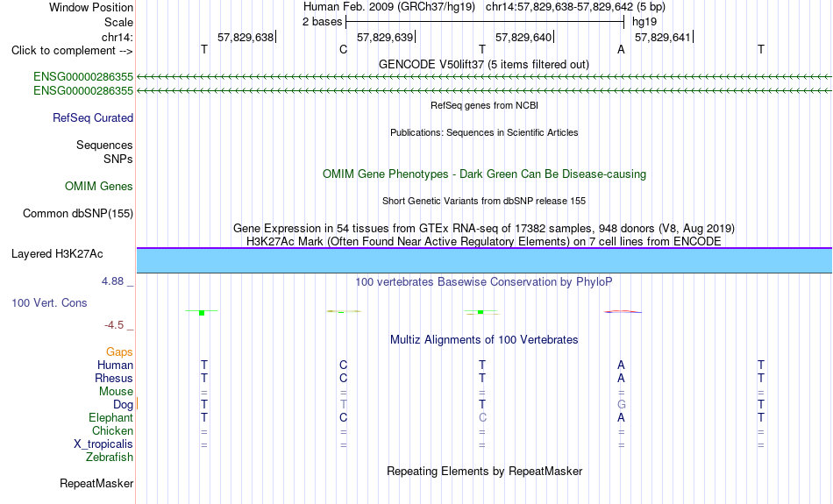The image size is (833, 504).
Task: Click Dog's G base in alignment
Action: click(x=621, y=405)
